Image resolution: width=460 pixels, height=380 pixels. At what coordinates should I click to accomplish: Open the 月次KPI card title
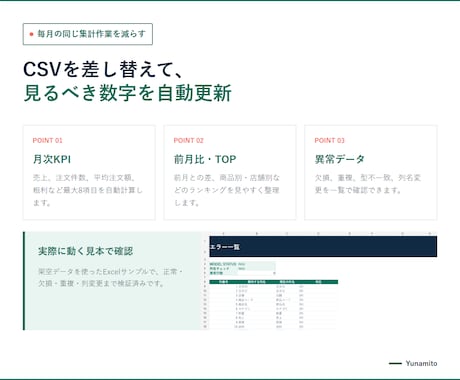click(52, 159)
